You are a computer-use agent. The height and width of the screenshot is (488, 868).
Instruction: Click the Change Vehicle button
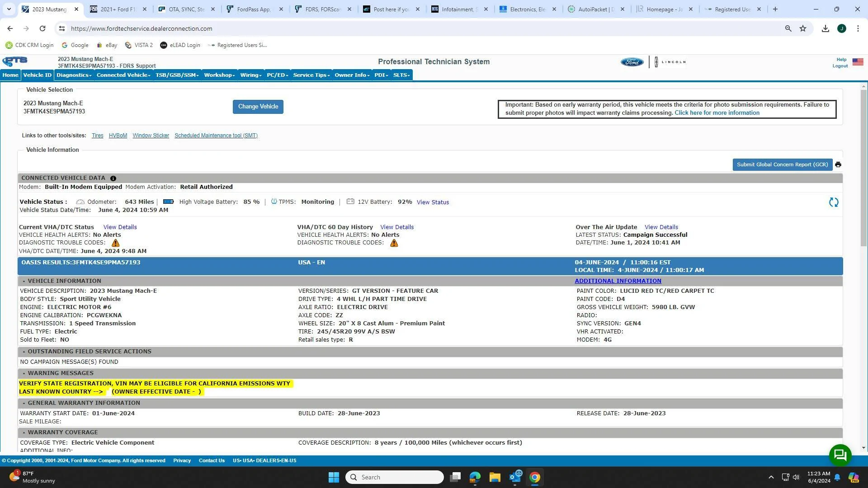(258, 107)
